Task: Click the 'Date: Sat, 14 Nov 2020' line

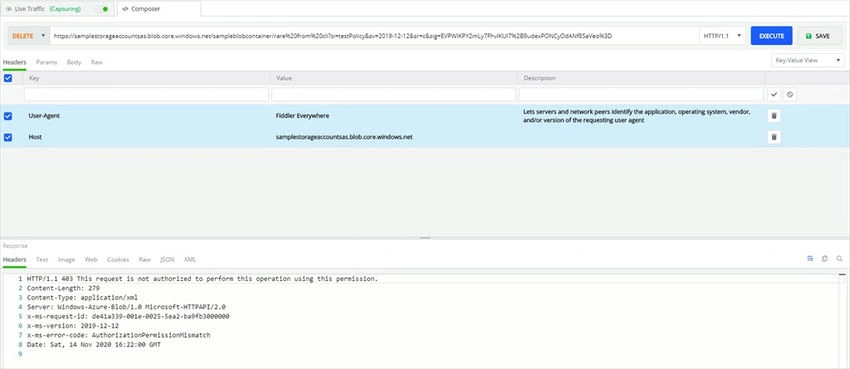Action: 94,344
